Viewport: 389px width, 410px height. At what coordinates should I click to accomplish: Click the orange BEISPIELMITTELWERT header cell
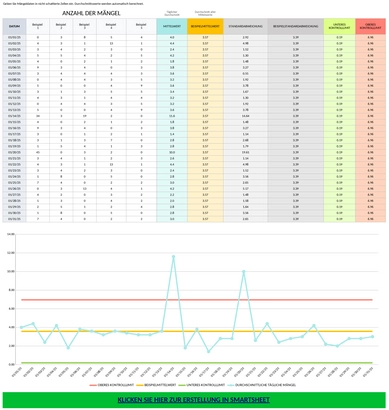point(205,26)
